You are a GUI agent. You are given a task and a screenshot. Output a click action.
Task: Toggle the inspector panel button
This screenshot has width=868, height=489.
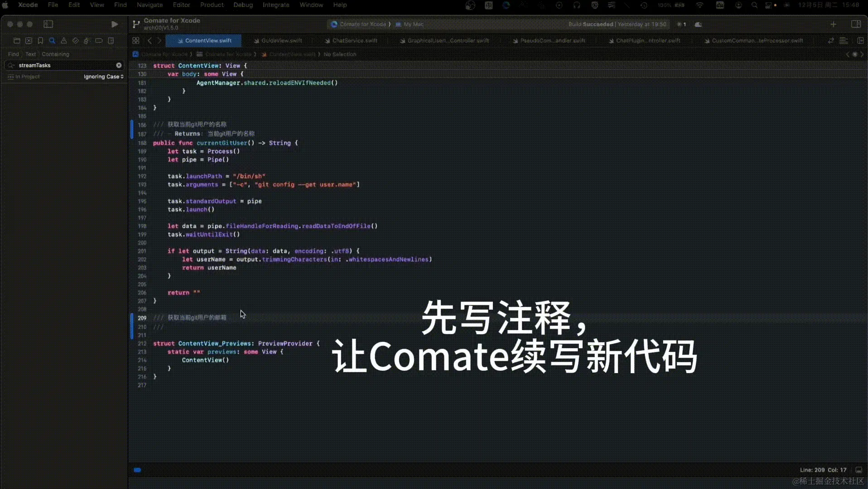pyautogui.click(x=856, y=24)
